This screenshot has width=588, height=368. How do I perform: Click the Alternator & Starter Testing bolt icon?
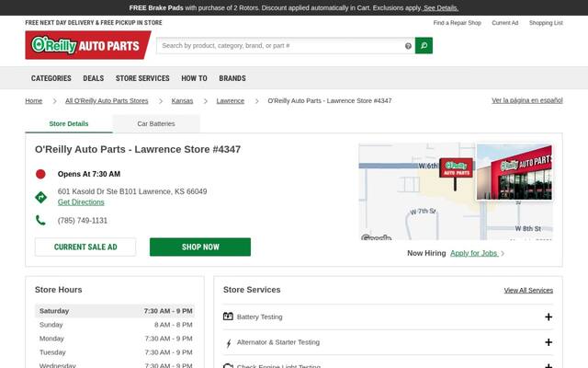[229, 343]
